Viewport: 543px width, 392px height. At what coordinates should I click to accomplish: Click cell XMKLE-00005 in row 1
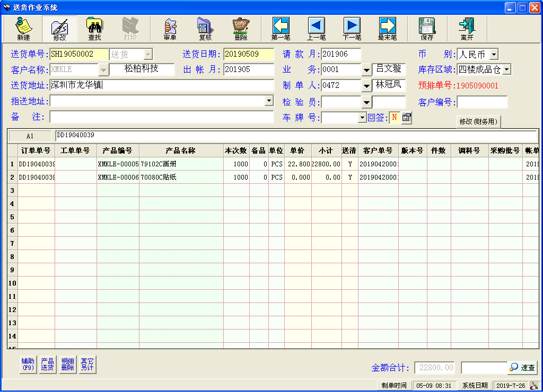click(x=118, y=164)
